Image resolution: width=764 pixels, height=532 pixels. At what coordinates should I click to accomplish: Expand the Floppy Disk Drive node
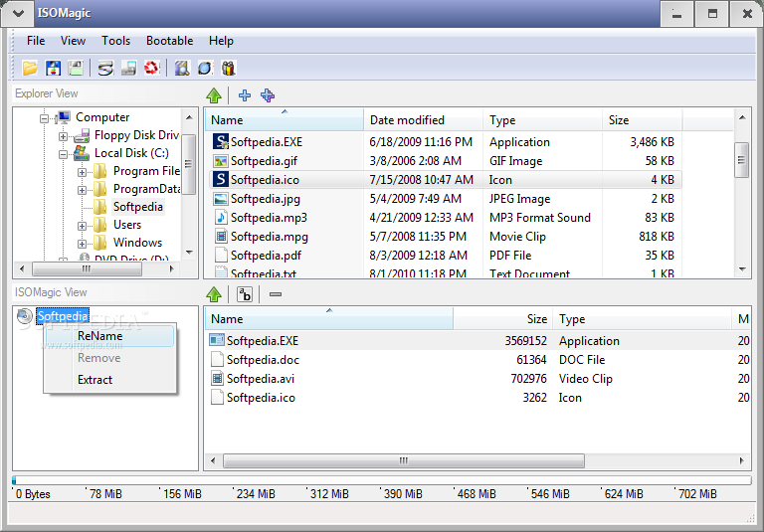63,136
